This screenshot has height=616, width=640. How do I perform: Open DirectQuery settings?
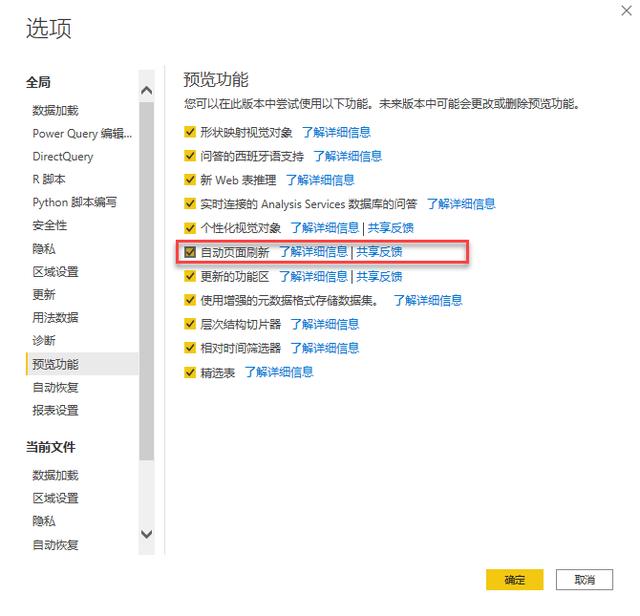point(63,156)
